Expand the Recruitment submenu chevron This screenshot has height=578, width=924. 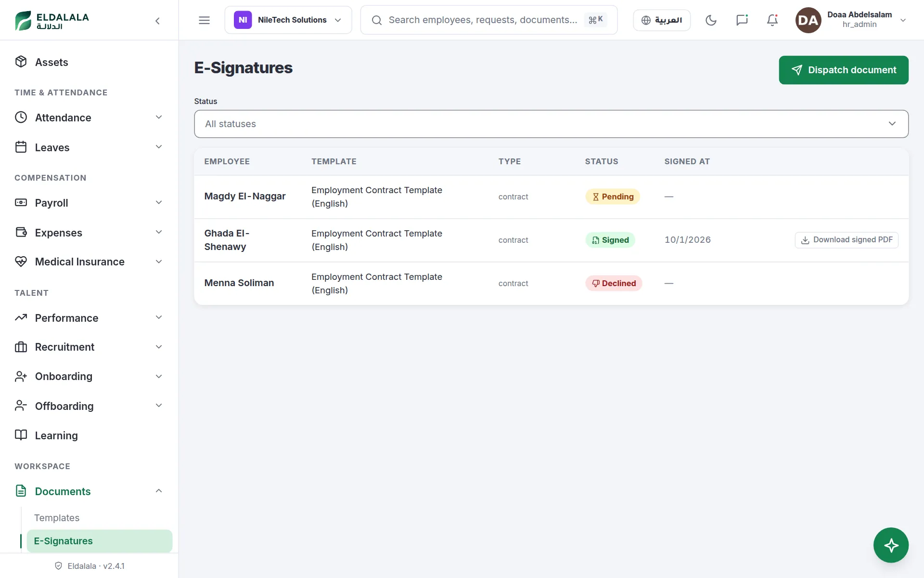pos(159,347)
